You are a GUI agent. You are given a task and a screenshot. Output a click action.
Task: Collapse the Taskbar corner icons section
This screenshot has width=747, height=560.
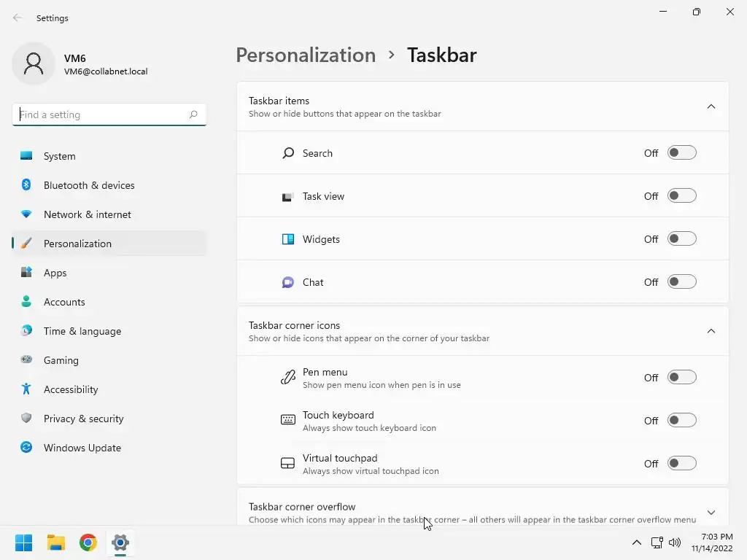[711, 331]
